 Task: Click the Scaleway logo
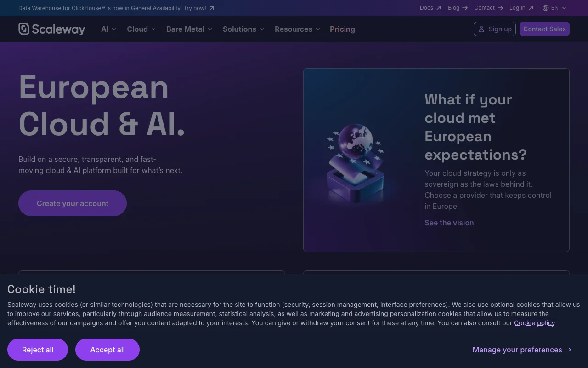point(51,29)
